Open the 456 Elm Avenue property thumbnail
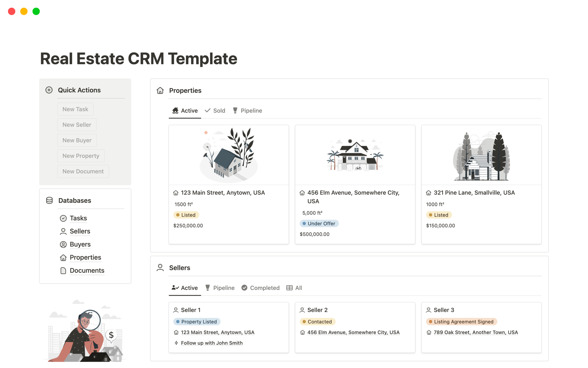The height and width of the screenshot is (368, 588). pos(355,155)
